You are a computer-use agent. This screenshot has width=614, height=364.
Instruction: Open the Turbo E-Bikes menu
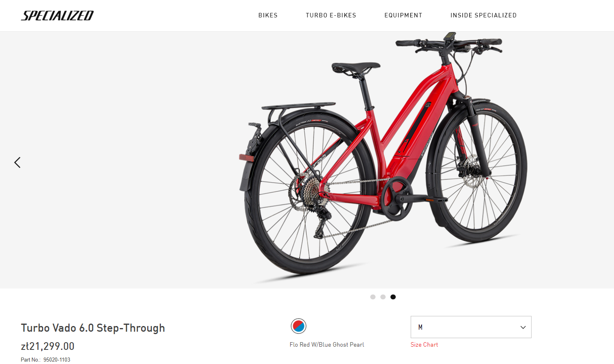tap(331, 15)
